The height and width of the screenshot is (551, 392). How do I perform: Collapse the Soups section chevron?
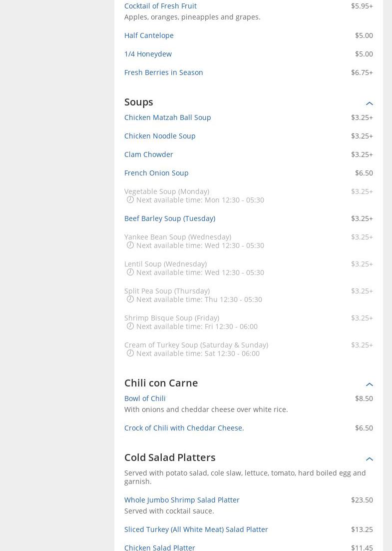point(369,103)
